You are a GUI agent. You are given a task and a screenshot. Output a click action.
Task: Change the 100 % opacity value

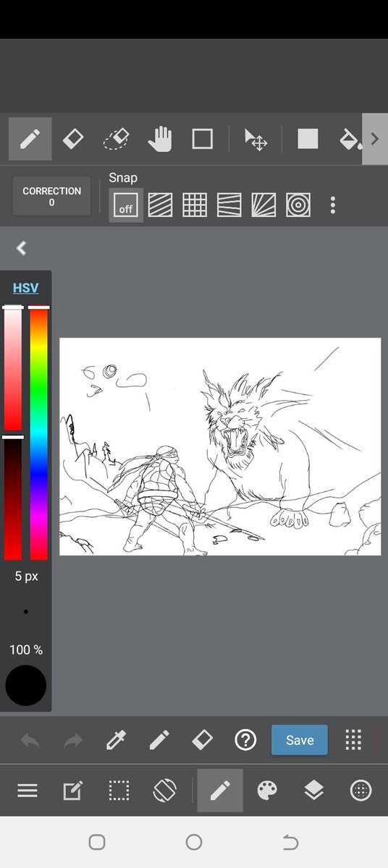tap(25, 650)
